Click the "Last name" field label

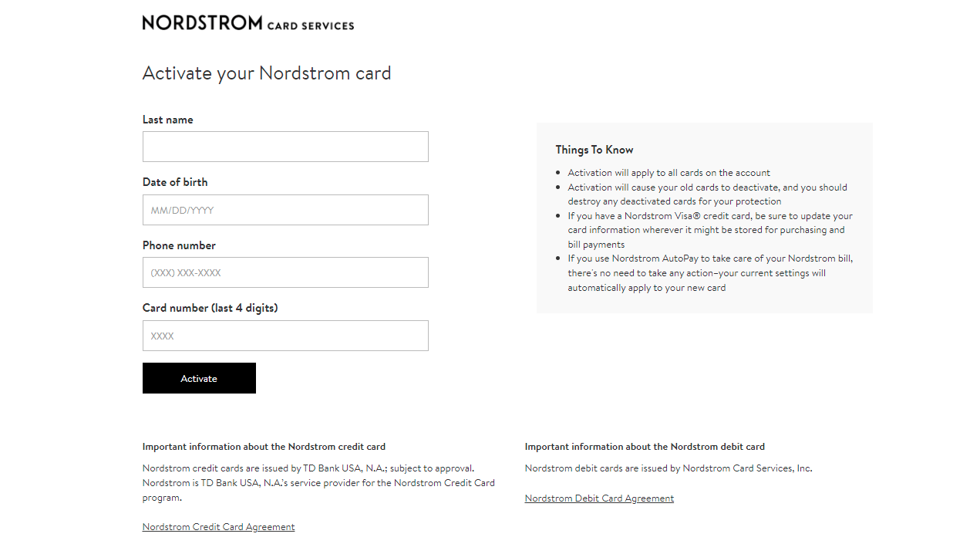[x=167, y=120]
